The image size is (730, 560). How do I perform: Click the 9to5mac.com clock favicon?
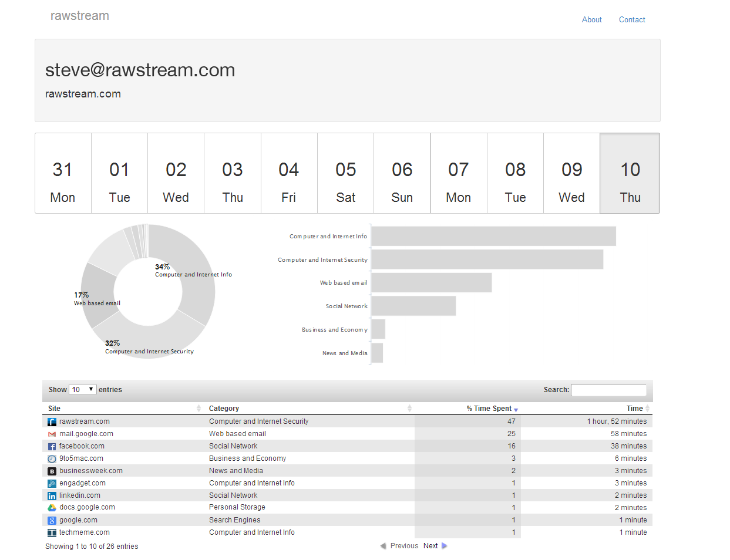(52, 458)
